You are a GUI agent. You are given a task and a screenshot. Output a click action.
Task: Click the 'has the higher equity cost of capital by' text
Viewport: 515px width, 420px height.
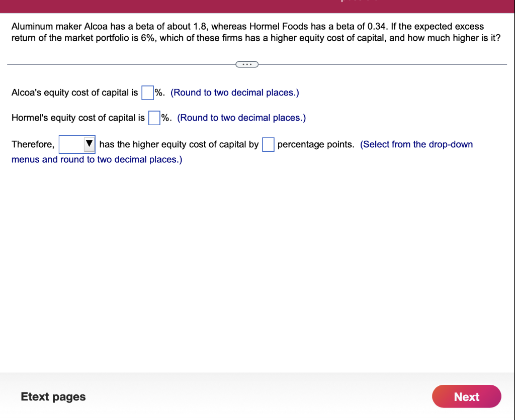(179, 145)
